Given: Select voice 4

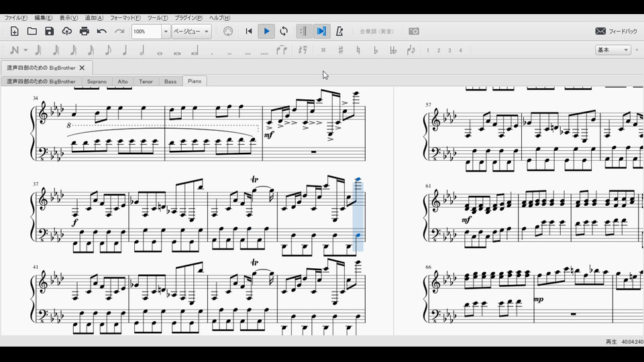Looking at the screenshot, I should (x=460, y=50).
